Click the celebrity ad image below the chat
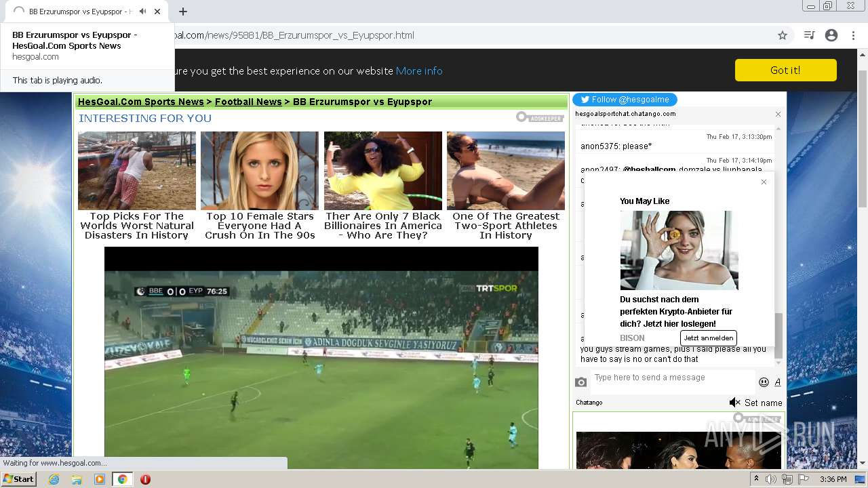The image size is (868, 488). (679, 450)
